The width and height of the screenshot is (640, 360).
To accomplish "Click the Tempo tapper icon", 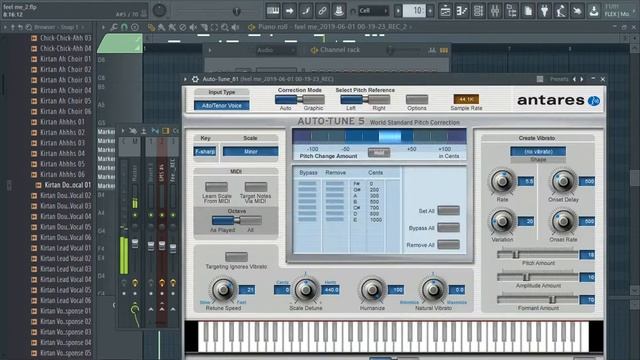I will (x=560, y=11).
